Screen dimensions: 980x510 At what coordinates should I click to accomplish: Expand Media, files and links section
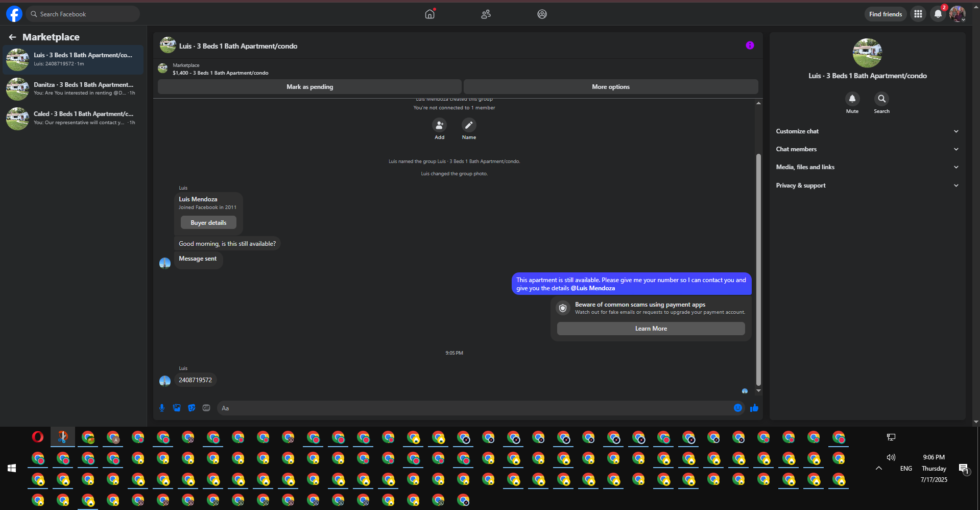pyautogui.click(x=867, y=167)
